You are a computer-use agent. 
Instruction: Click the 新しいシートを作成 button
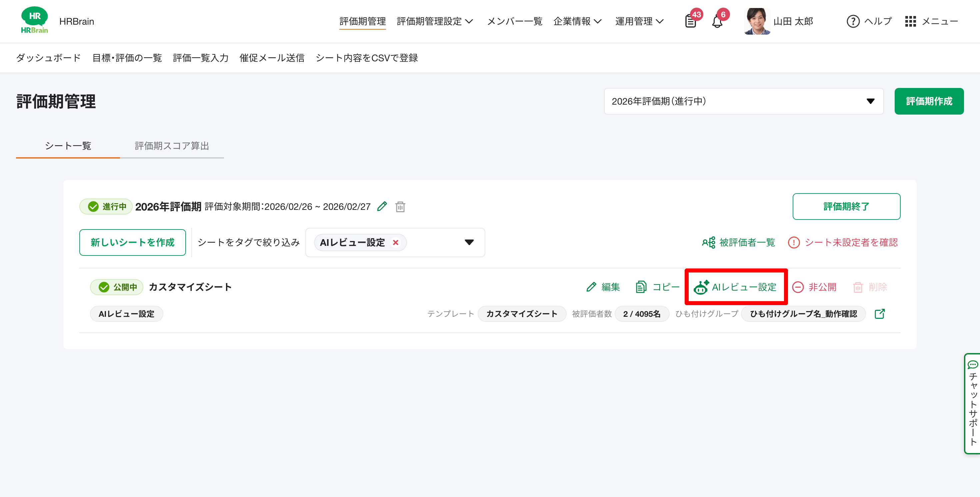coord(132,243)
